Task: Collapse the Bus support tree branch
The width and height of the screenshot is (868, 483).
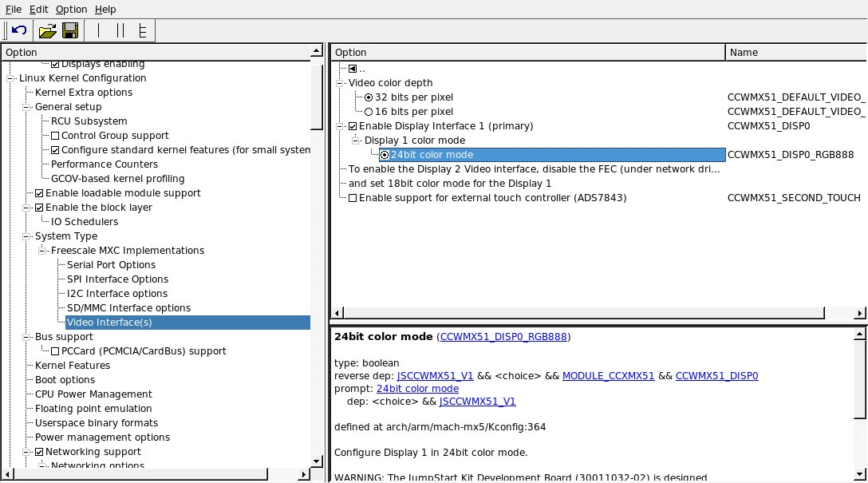Action: coord(27,337)
